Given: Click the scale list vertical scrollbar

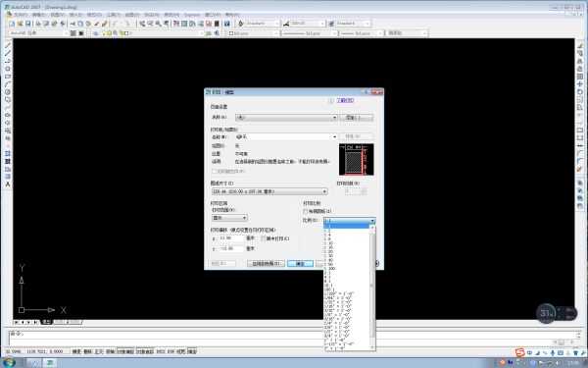Looking at the screenshot, I should point(372,288).
